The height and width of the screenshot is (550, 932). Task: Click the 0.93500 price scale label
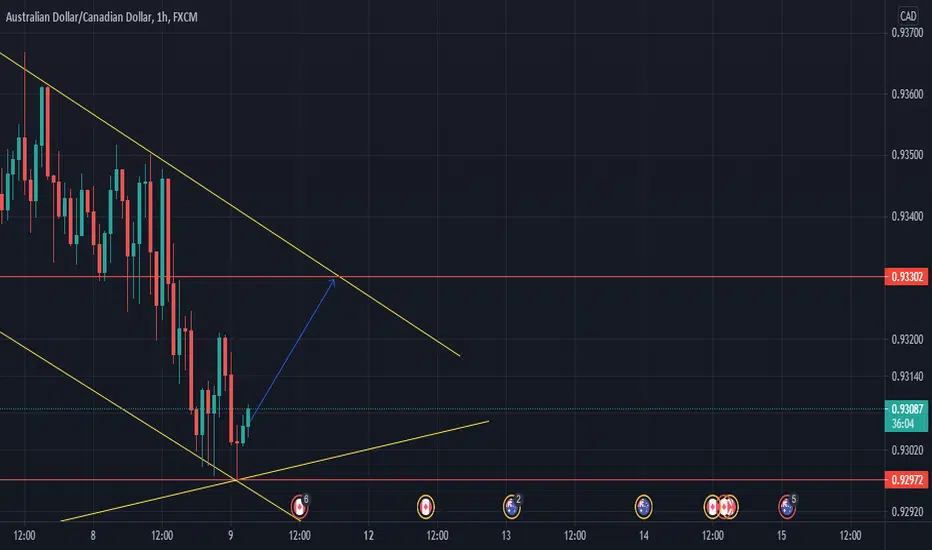(907, 155)
